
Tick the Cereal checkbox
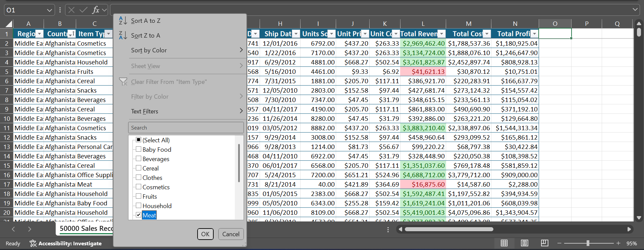pyautogui.click(x=139, y=168)
